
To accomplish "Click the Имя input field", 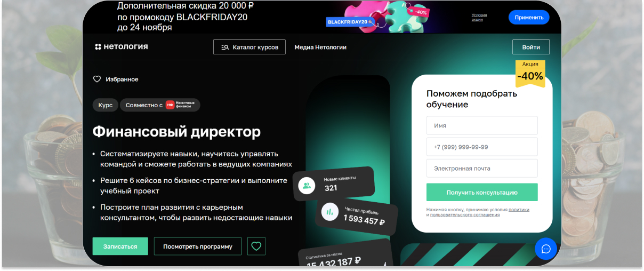I will (482, 125).
